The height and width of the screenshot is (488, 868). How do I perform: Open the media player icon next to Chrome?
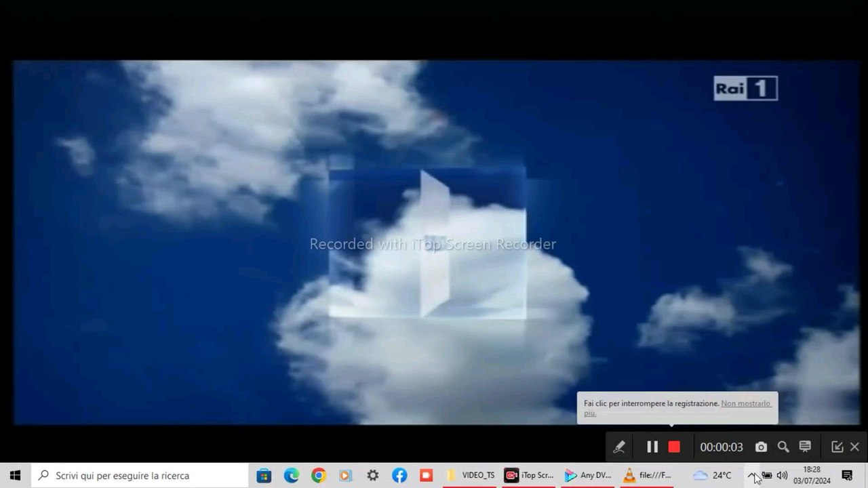345,475
